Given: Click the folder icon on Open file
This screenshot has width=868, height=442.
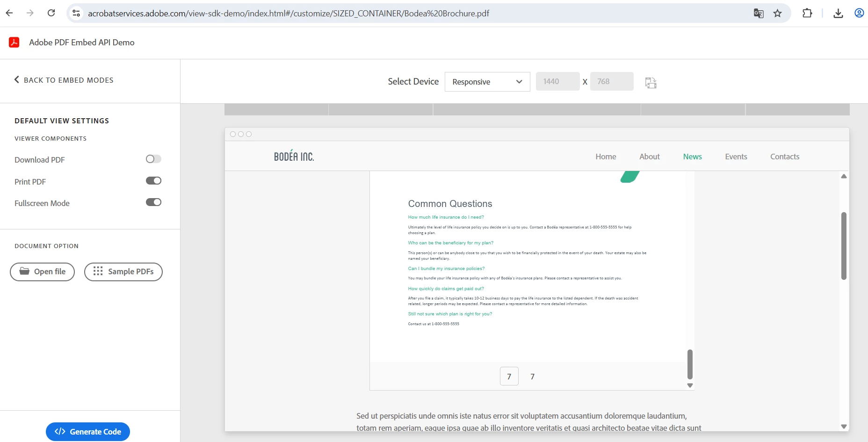Looking at the screenshot, I should pos(24,271).
